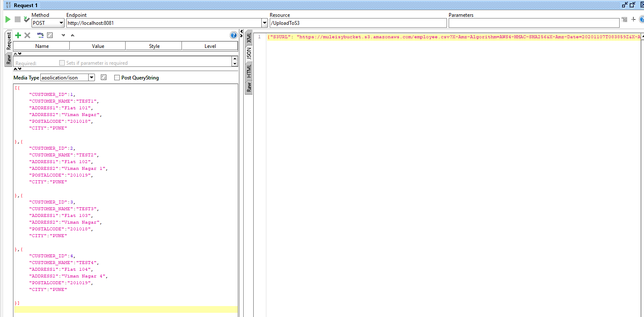Screen dimensions: 644x317
Task: Switch to the XML response tab
Action: [x=249, y=37]
